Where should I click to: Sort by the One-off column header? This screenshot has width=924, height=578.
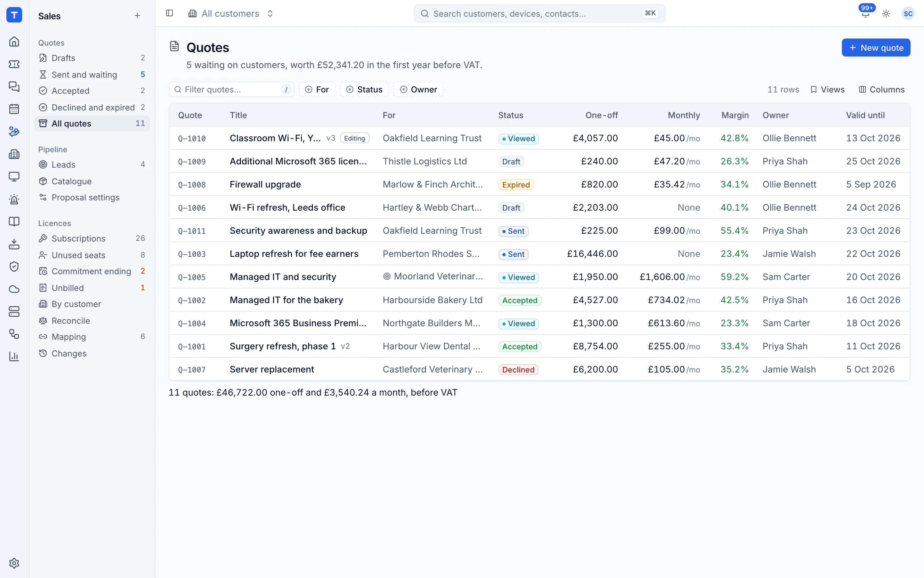pos(601,115)
